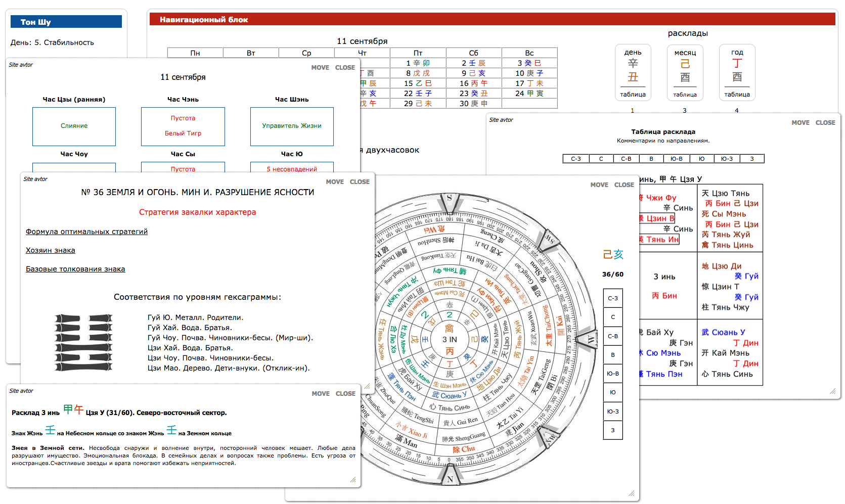Select З tab in Таблица расклада row

(x=752, y=159)
